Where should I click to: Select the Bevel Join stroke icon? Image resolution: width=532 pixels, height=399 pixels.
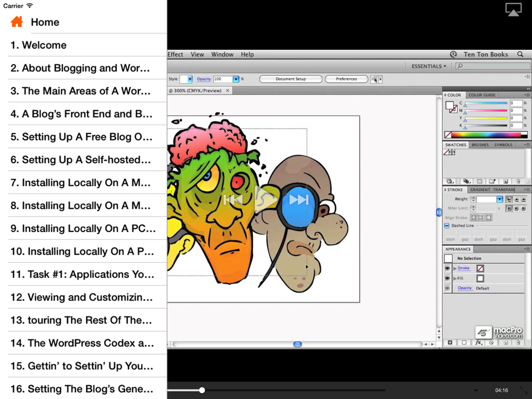click(523, 209)
